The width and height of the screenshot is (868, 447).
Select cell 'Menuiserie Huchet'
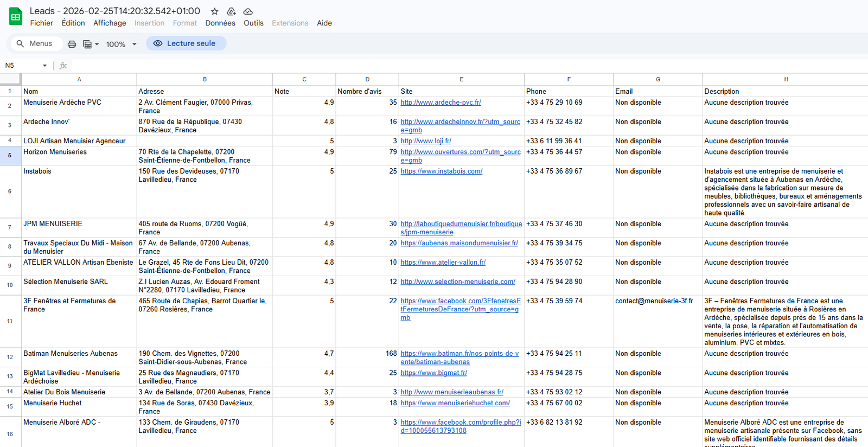point(79,407)
